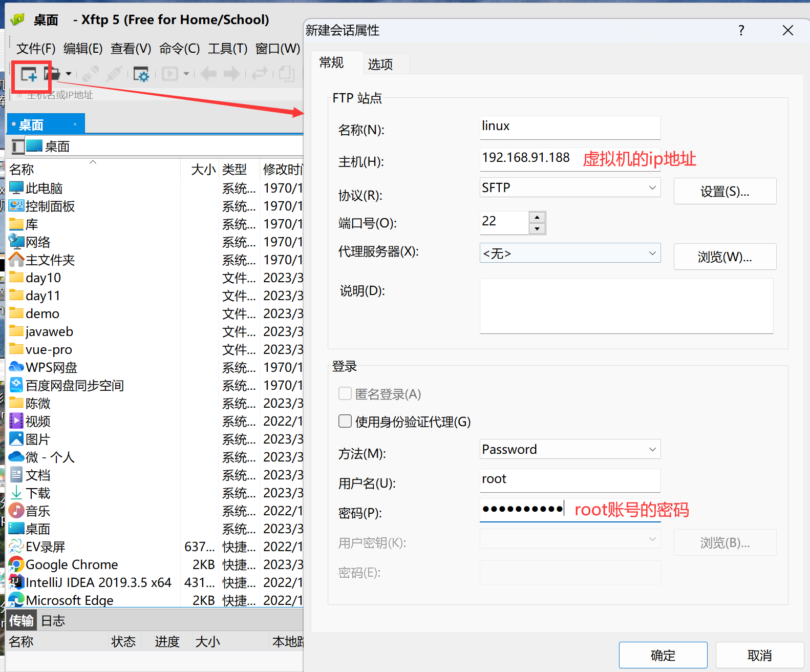Open the dropdown arrow beside the Open Session icon
This screenshot has height=672, width=810.
(68, 74)
